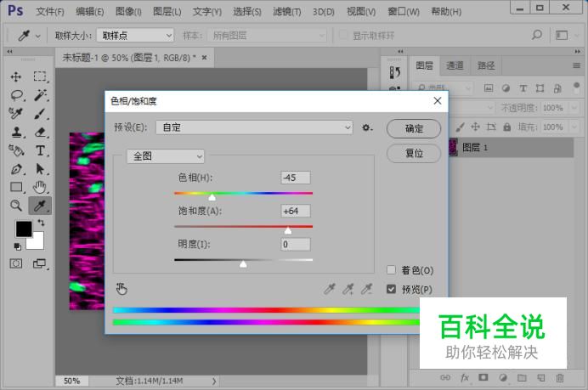
Task: Select the Move tool
Action: (16, 76)
